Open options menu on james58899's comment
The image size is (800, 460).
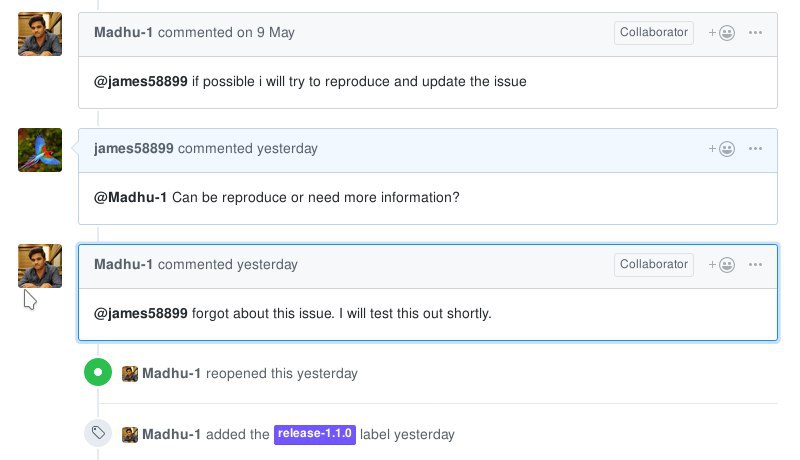pos(755,149)
